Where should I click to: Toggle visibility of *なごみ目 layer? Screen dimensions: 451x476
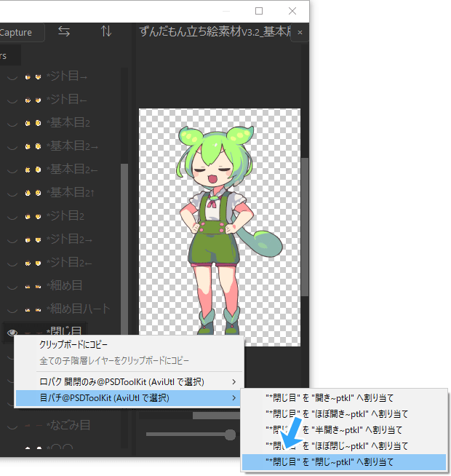pos(12,426)
